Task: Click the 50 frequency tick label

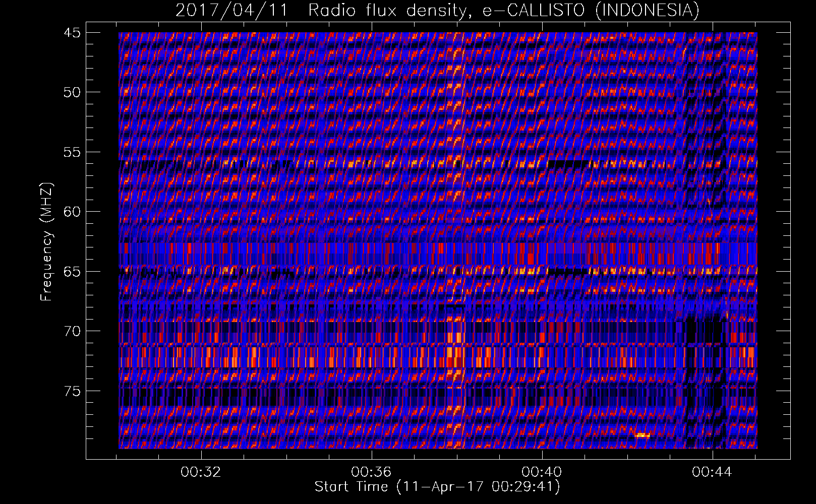Action: tap(72, 92)
